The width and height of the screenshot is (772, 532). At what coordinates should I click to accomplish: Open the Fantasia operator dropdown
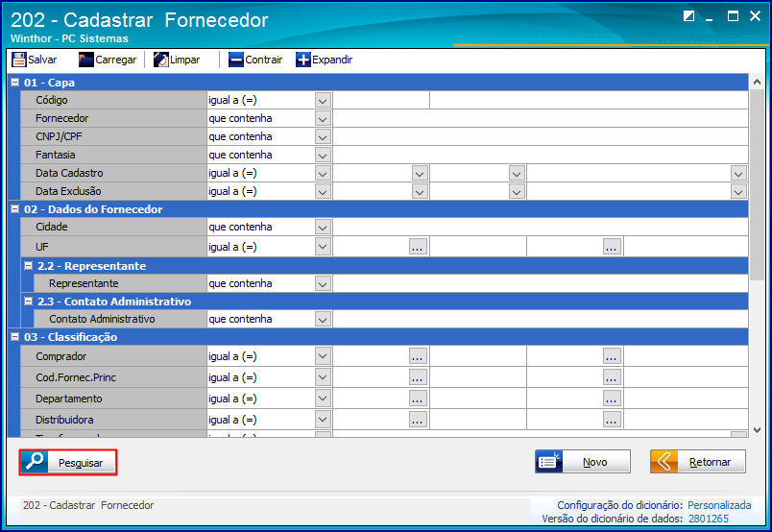tap(323, 156)
